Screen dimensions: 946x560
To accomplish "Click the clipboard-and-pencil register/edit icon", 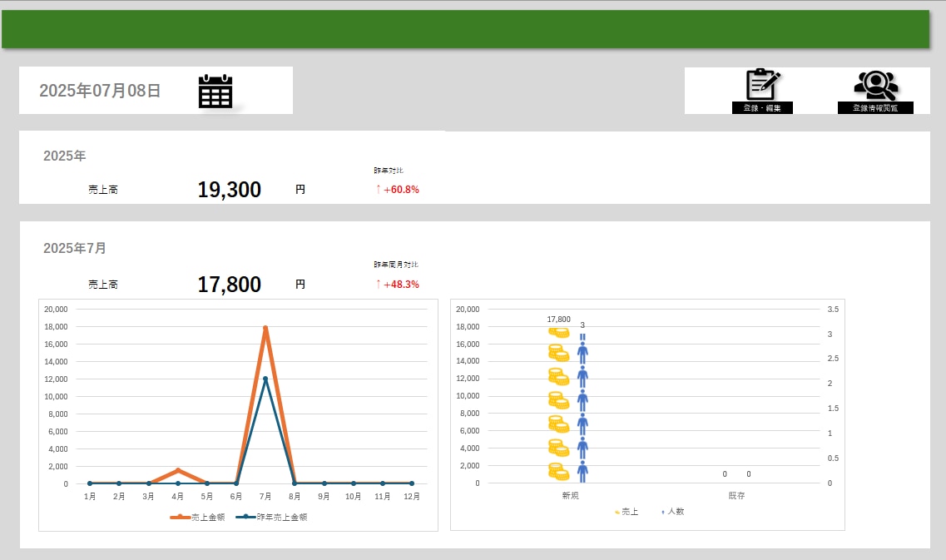I will pos(763,85).
